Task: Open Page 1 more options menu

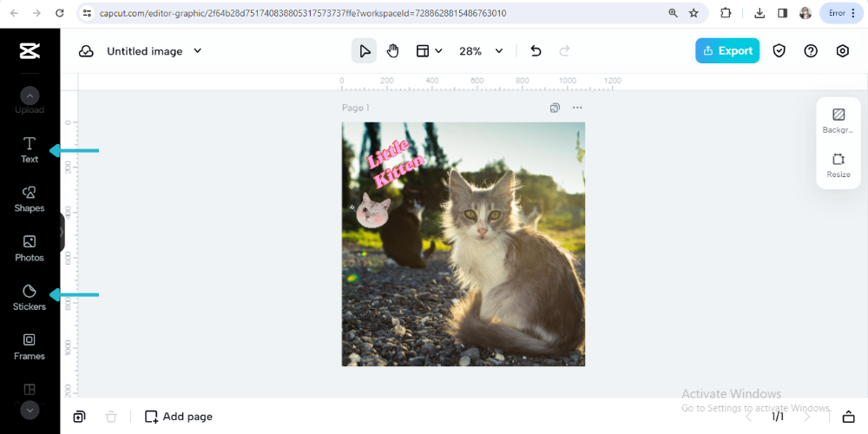Action: [x=577, y=108]
